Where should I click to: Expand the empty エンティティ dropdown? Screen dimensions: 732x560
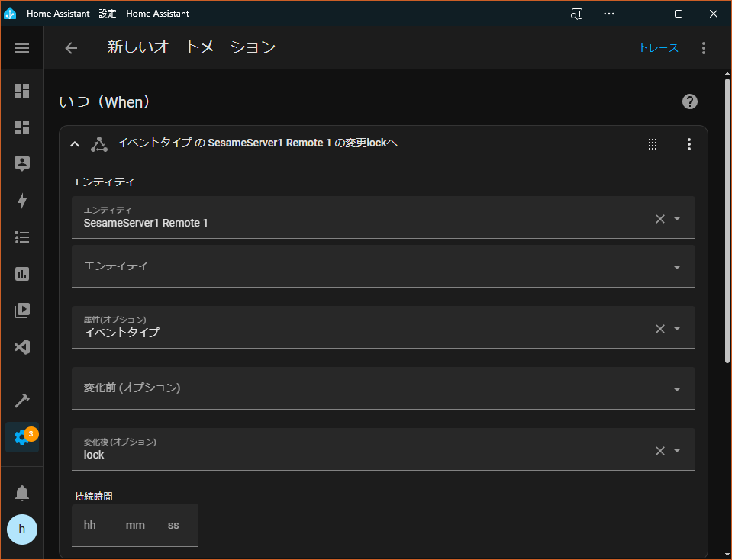[x=383, y=266]
